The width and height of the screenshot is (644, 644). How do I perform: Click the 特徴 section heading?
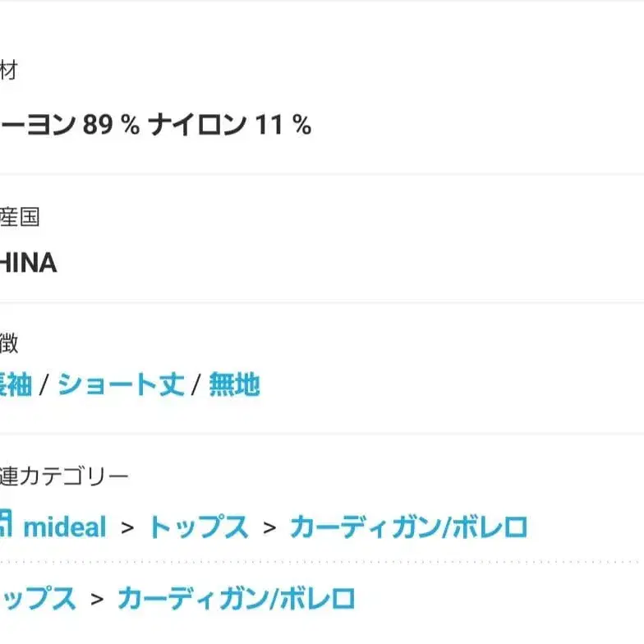8,343
